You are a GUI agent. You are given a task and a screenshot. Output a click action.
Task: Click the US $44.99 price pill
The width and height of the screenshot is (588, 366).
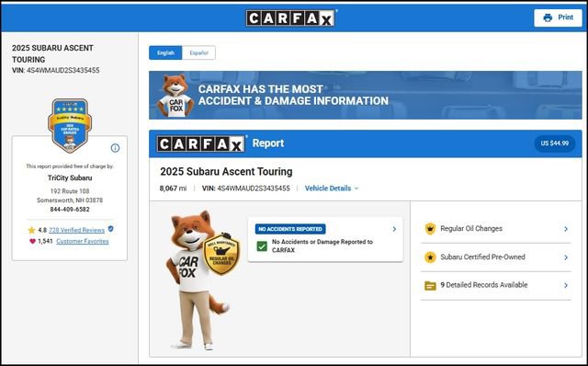tap(555, 143)
